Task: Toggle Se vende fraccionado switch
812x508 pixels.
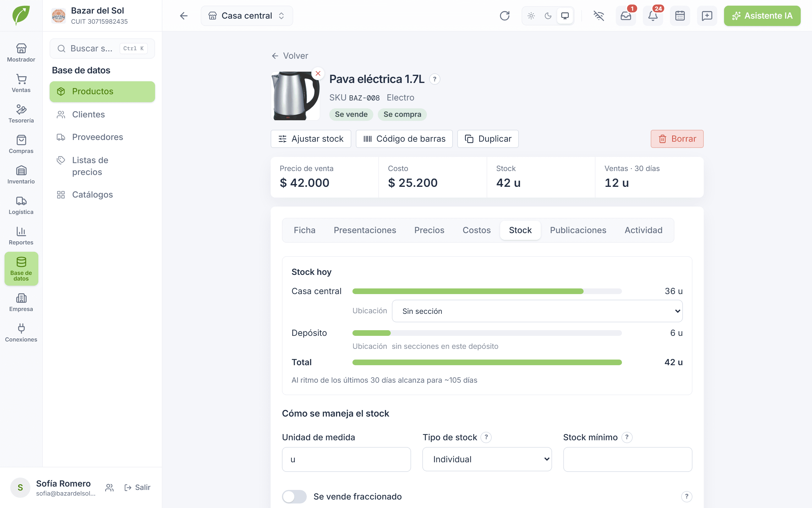Action: click(294, 496)
